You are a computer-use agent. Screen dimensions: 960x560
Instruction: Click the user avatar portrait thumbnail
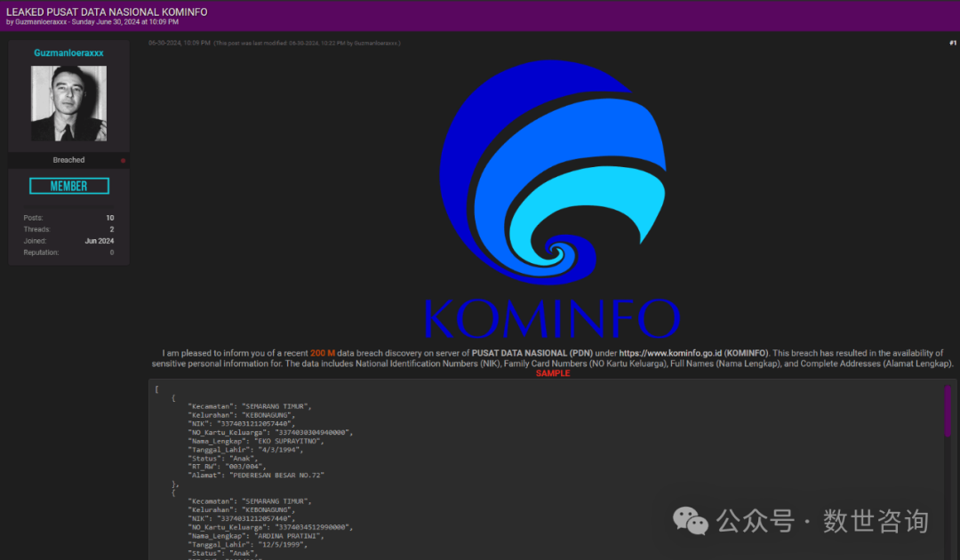(68, 103)
